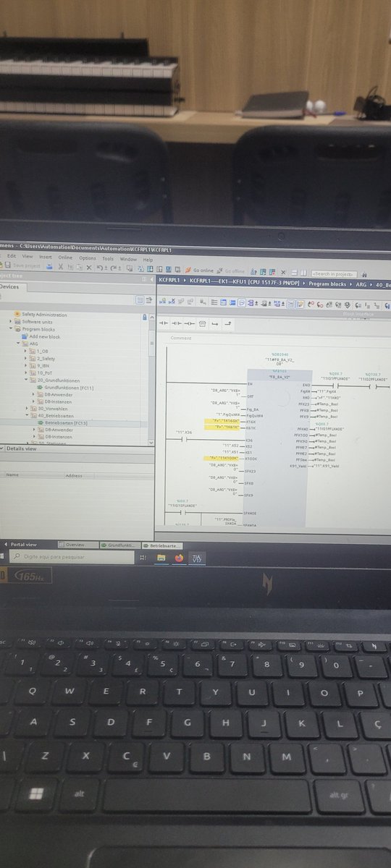
Task: Expand the 10_PoT folder
Action: point(25,373)
